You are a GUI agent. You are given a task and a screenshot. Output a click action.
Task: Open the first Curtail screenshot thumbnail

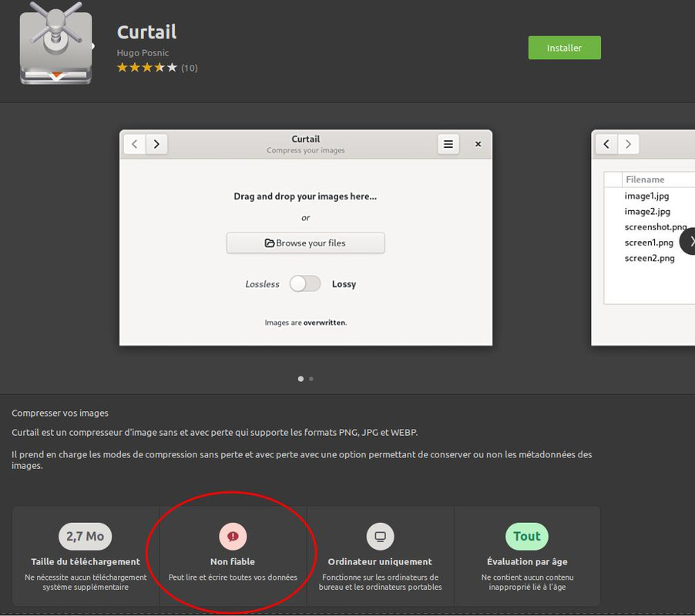click(x=306, y=238)
